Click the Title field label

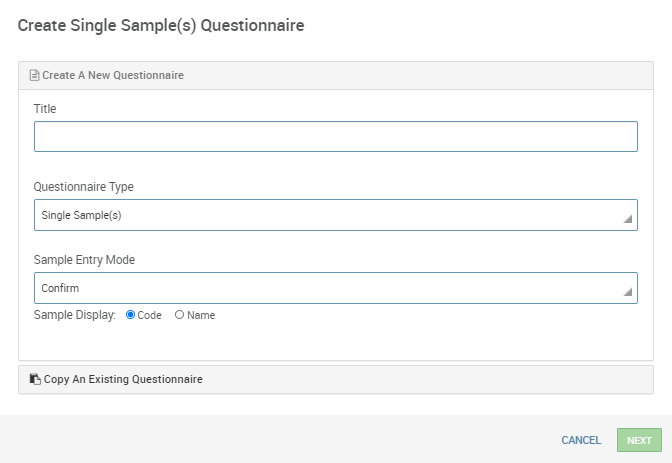coord(45,108)
